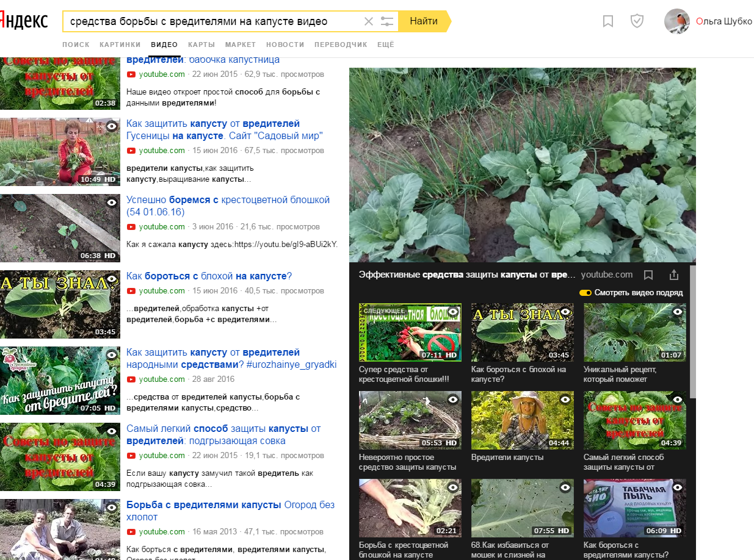Switch to the Поиск tab
754x560 pixels.
coord(76,45)
